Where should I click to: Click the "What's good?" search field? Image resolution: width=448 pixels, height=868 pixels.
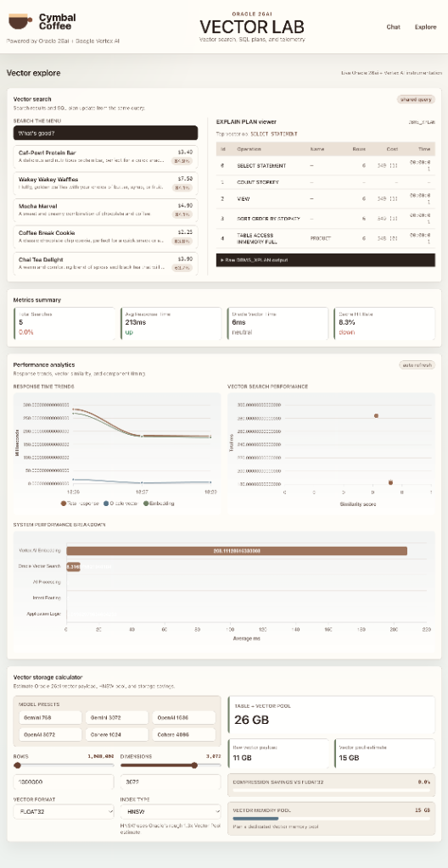point(105,133)
